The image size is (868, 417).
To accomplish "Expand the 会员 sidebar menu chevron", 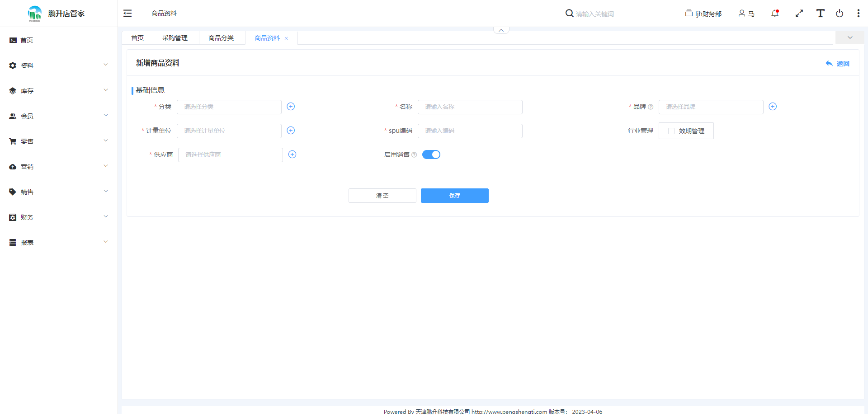I will pos(106,115).
